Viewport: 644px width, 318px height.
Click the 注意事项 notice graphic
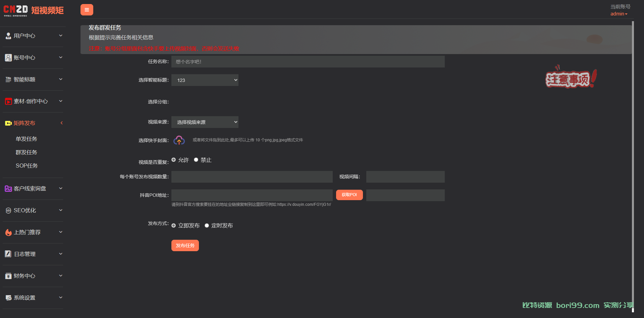(x=571, y=77)
